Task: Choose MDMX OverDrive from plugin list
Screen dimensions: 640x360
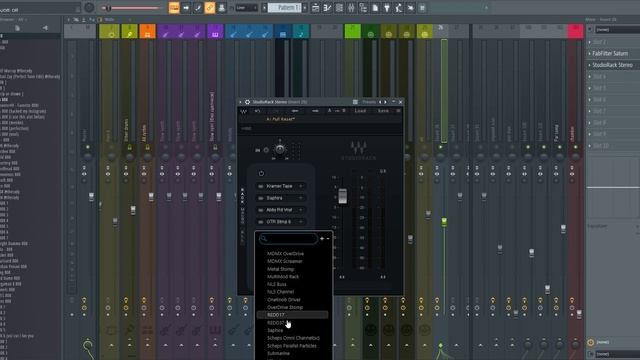Action: 285,253
